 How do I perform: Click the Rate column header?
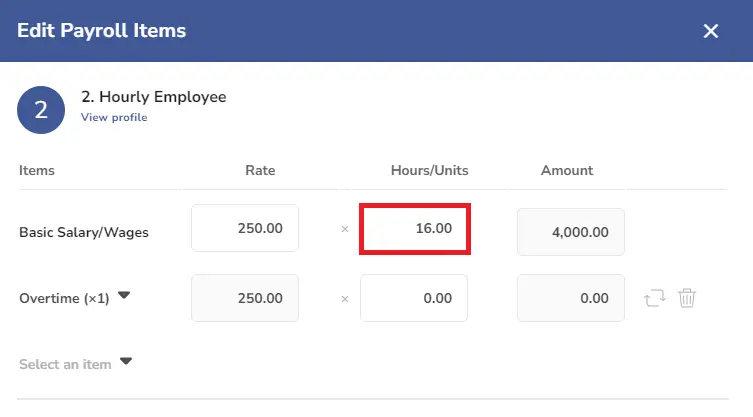point(260,171)
